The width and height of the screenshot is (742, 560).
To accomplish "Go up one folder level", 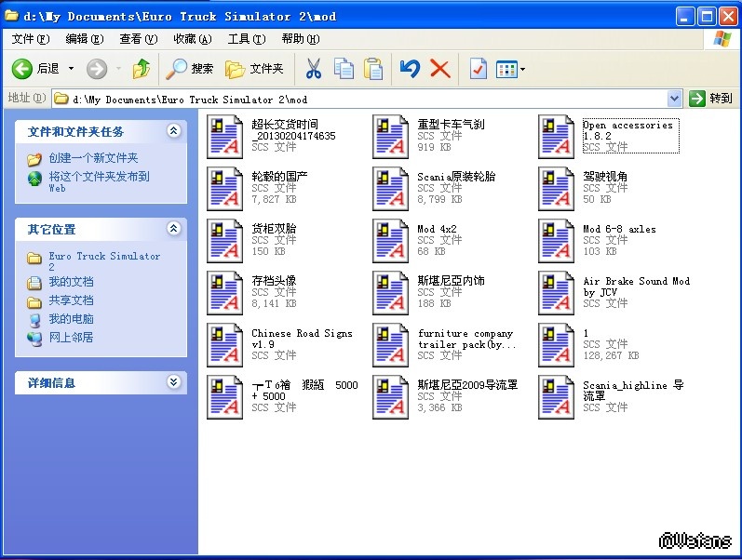I will (x=142, y=68).
